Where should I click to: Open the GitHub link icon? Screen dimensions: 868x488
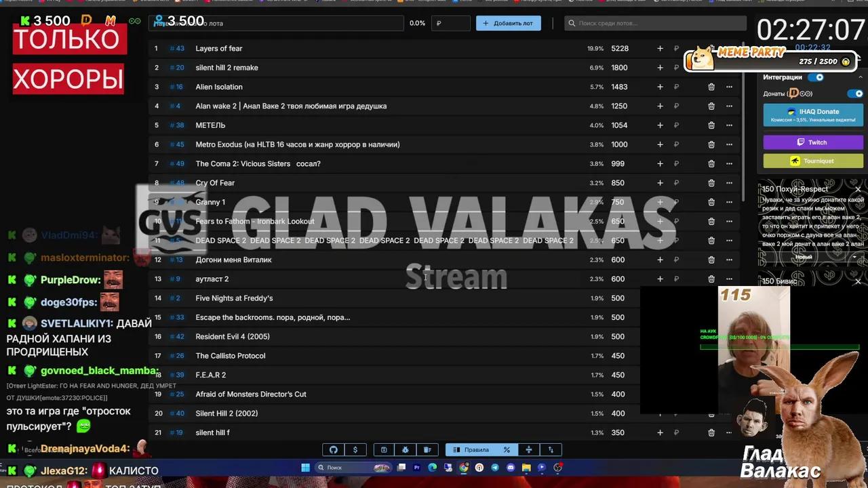coord(333,450)
